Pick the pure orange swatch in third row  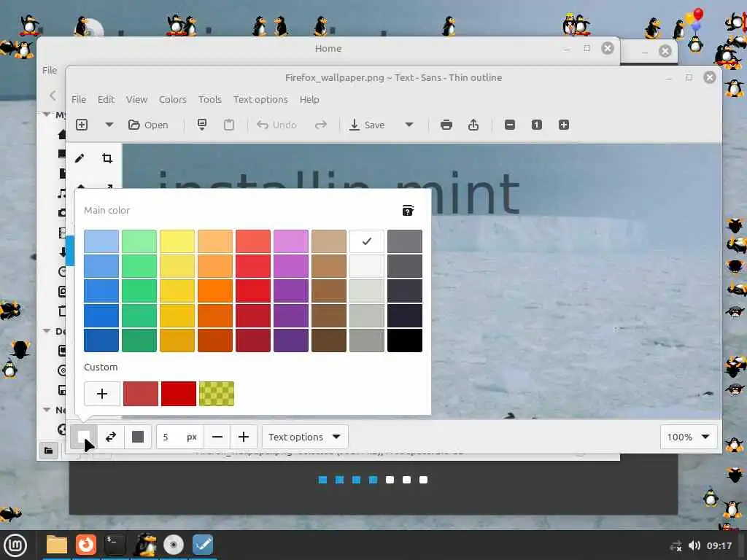(x=215, y=291)
